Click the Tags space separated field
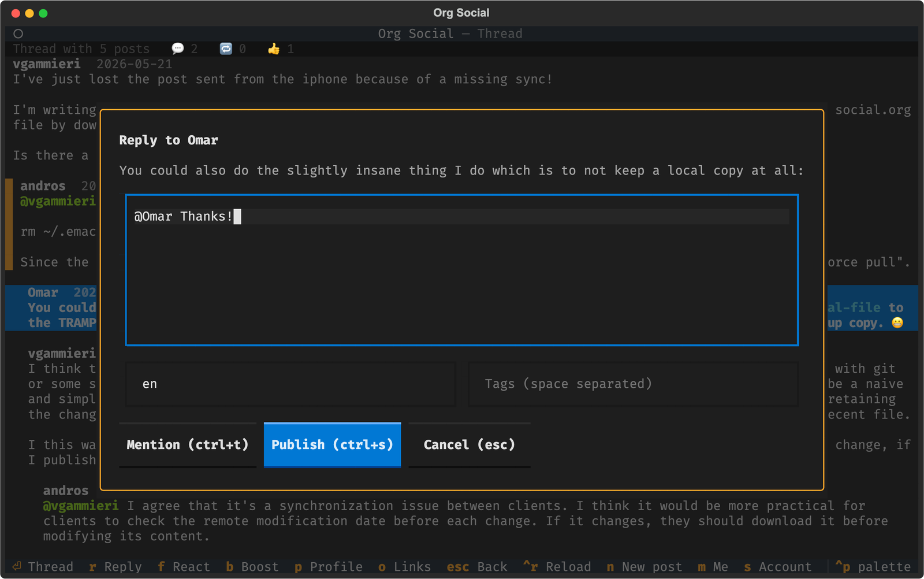Viewport: 924px width, 579px height. (633, 384)
